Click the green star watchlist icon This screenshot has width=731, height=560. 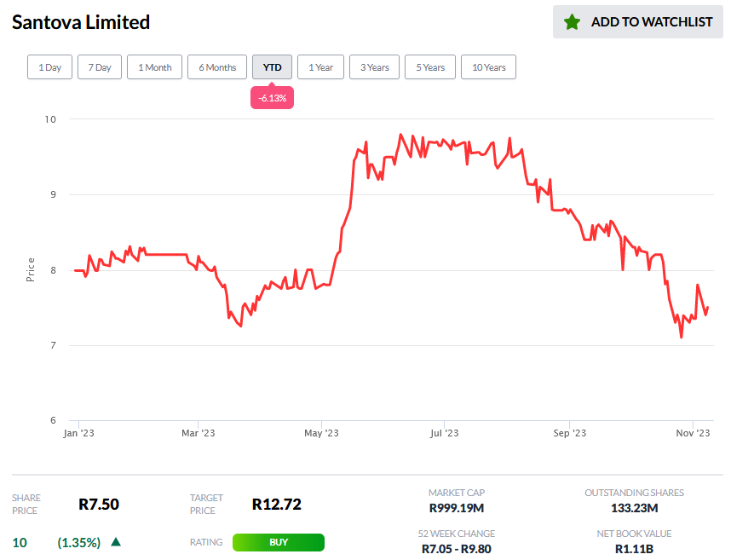pyautogui.click(x=572, y=22)
